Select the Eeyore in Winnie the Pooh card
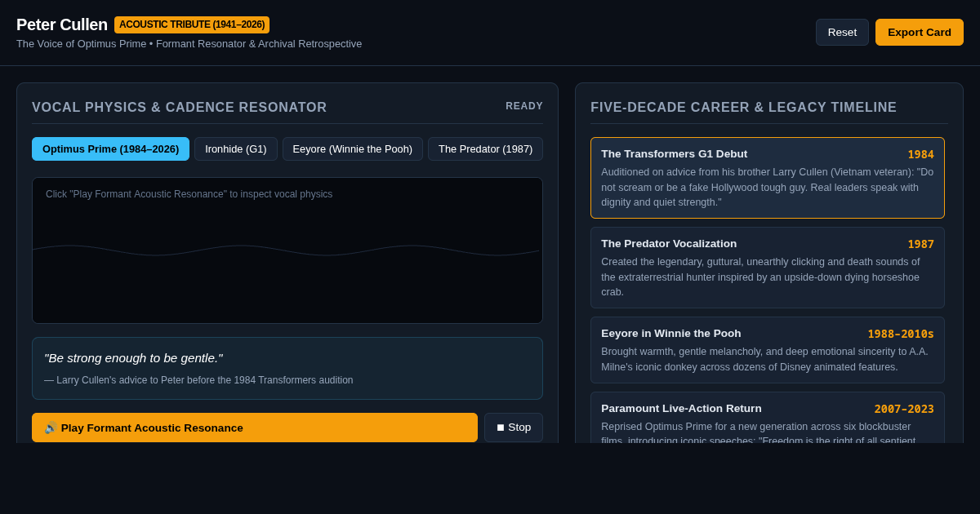Screen dimensions: 980x514 (768, 350)
